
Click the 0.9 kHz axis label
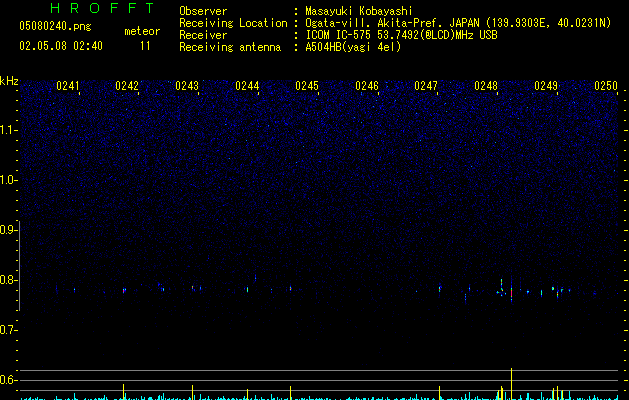(8, 230)
